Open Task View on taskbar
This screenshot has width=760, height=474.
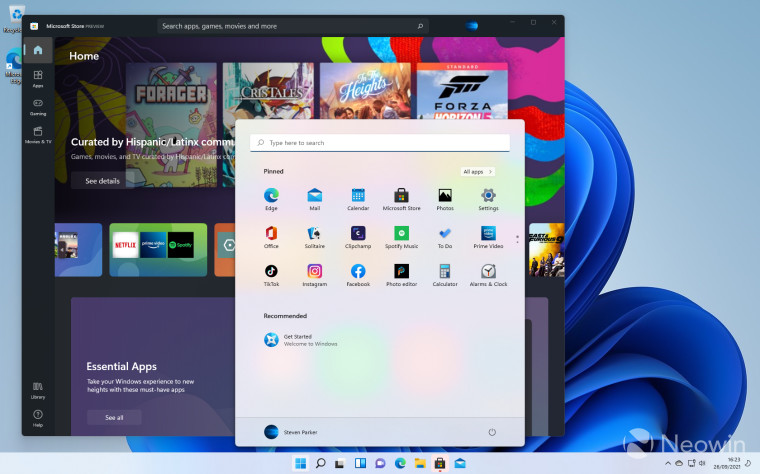340,463
